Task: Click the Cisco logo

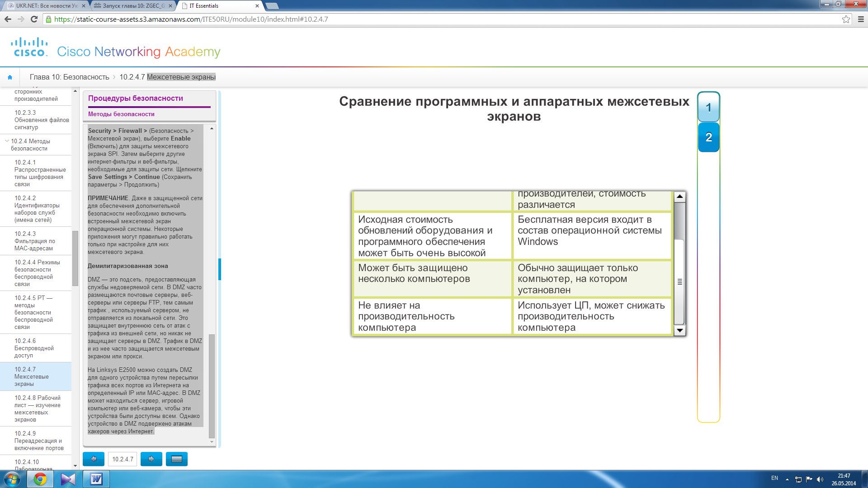Action: (x=29, y=47)
